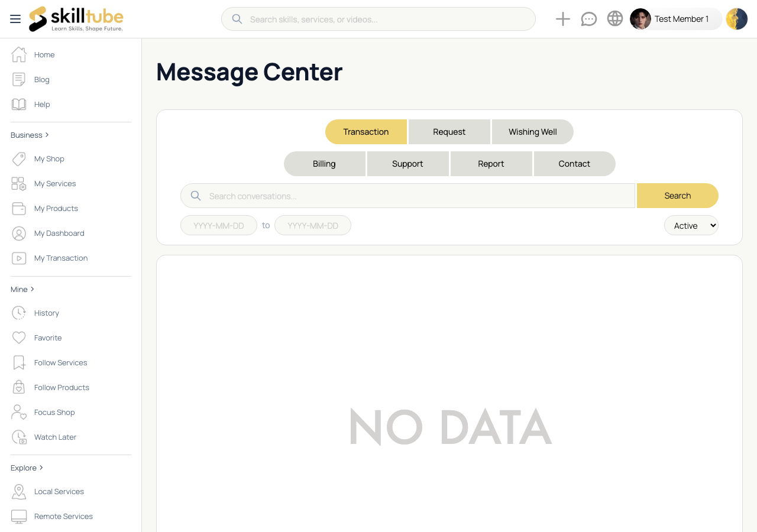
Task: Open Watch Later link
Action: (x=56, y=437)
